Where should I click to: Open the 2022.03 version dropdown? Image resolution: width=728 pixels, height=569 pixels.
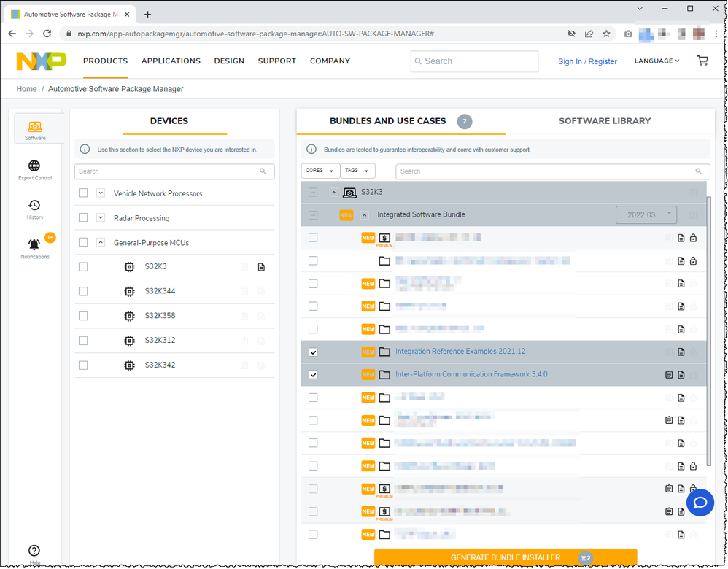[x=646, y=215]
